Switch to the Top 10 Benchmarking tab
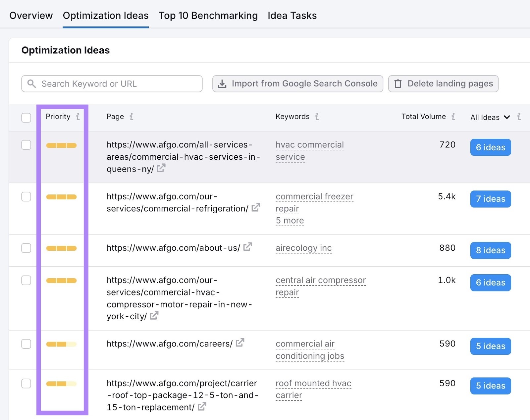The image size is (530, 420). (208, 15)
